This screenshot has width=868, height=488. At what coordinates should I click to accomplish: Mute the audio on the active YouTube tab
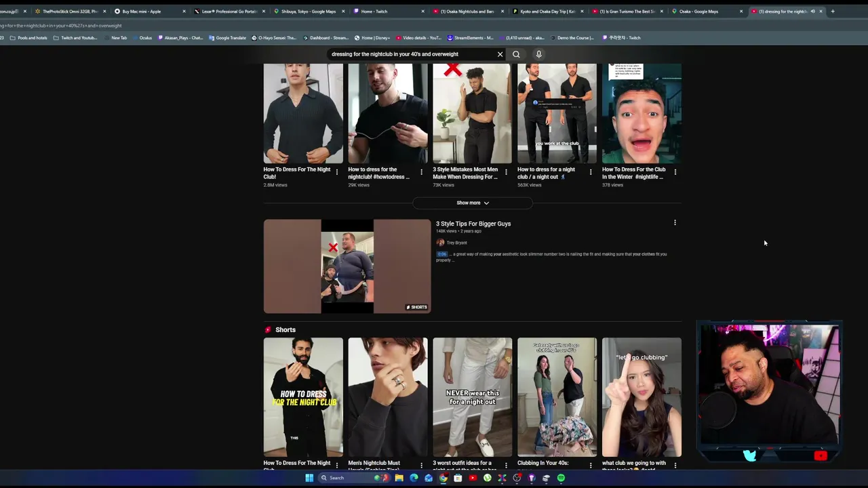(812, 12)
